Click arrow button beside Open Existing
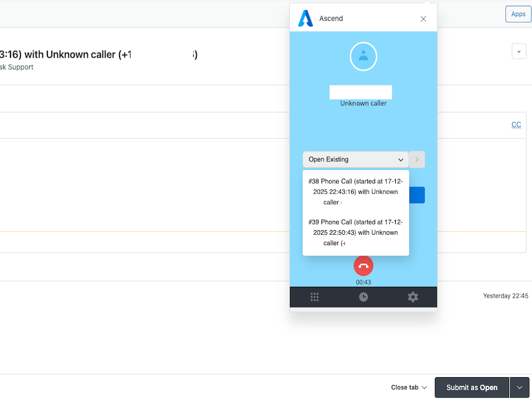This screenshot has height=399, width=532. tap(417, 159)
